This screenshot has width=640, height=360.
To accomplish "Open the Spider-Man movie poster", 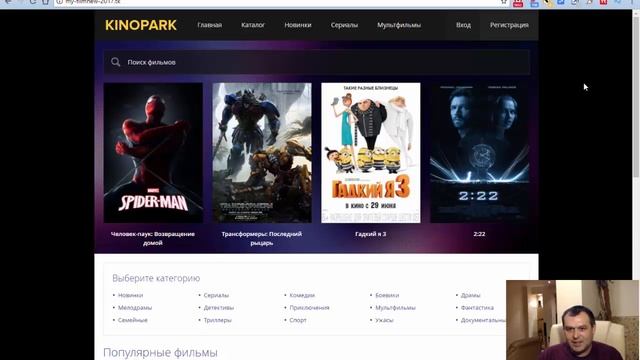I will click(153, 153).
